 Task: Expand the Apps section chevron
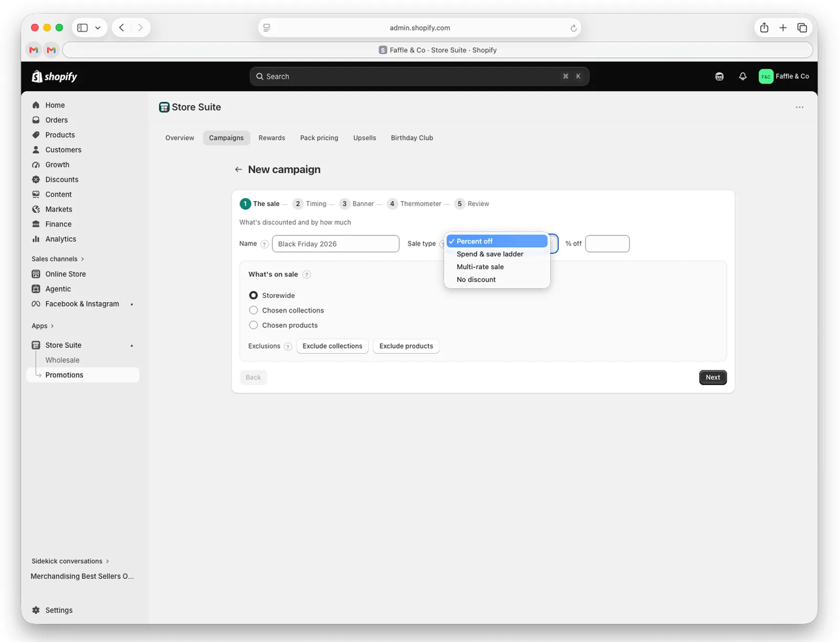tap(52, 326)
